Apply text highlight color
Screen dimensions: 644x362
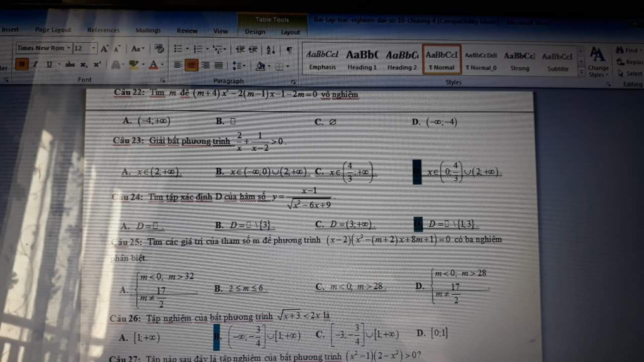[x=133, y=65]
